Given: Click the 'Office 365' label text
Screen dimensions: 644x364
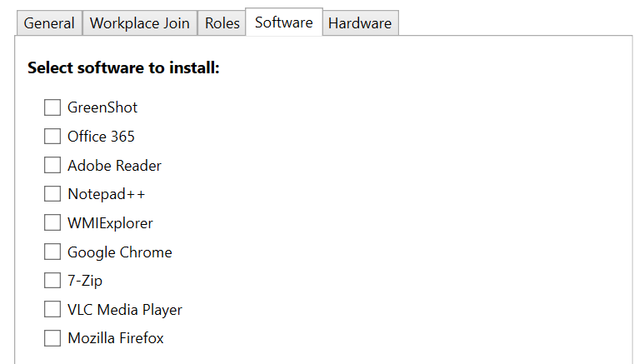Looking at the screenshot, I should 101,137.
